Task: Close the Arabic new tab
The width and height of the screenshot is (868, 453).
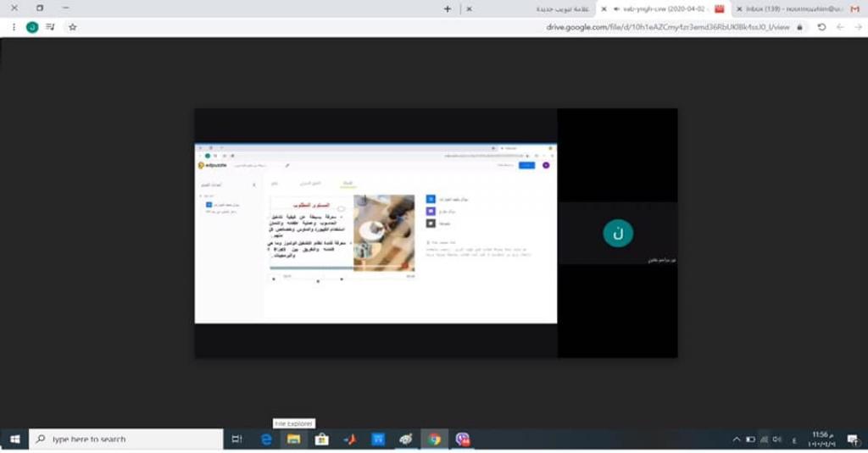Action: [469, 8]
